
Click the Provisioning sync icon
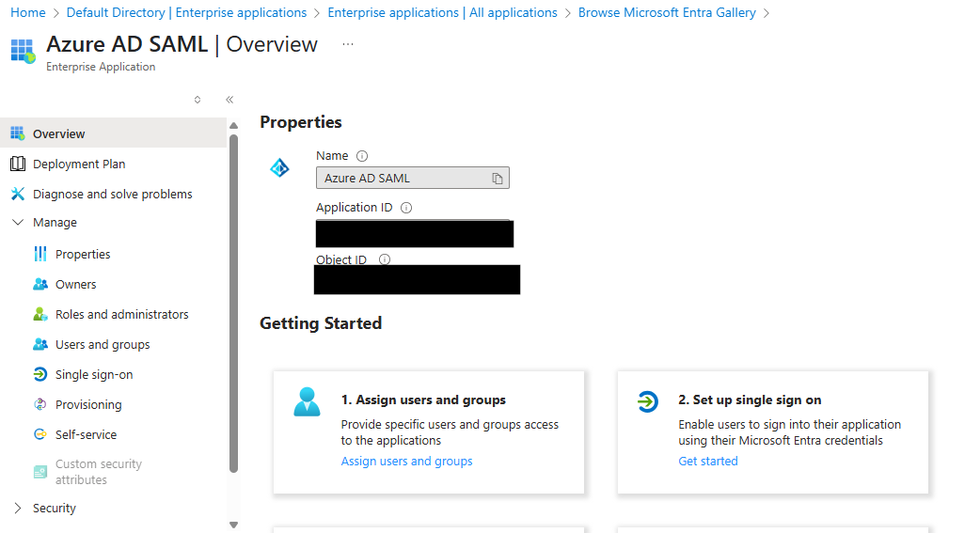point(40,404)
